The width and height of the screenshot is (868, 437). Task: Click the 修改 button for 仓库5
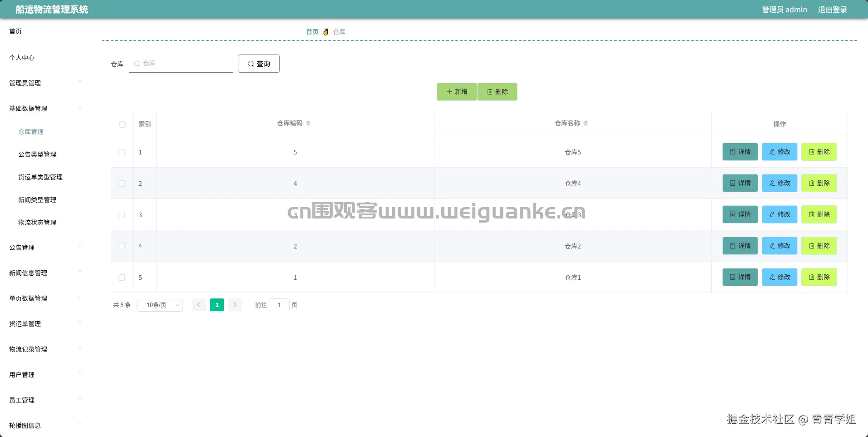pyautogui.click(x=779, y=152)
